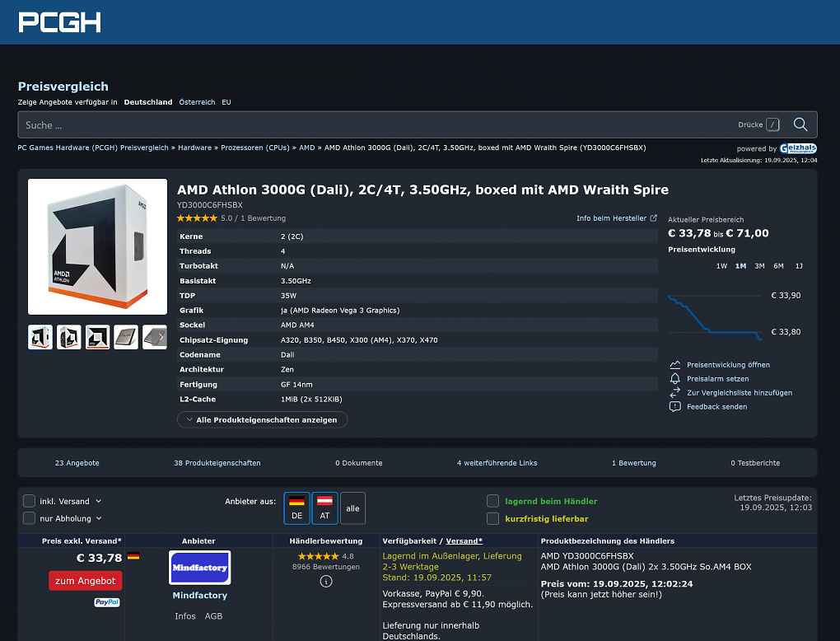Switch the price chart to 3M
This screenshot has height=641, width=840.
pyautogui.click(x=759, y=266)
